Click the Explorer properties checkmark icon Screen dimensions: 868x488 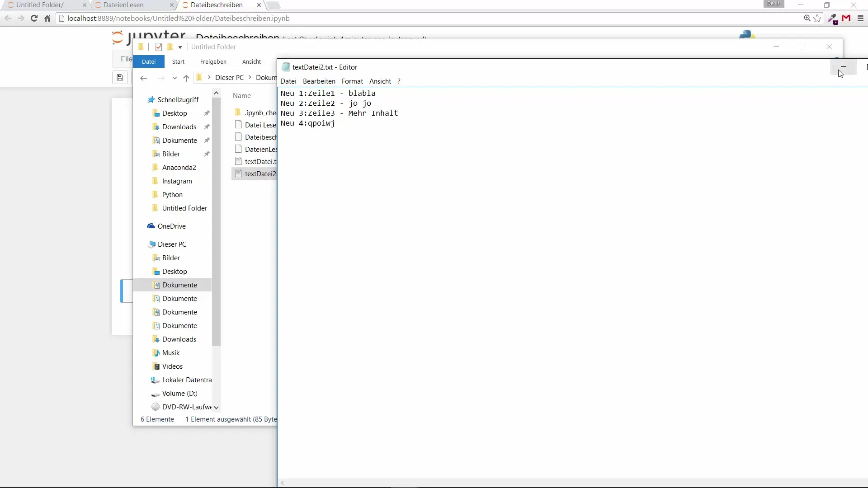(x=159, y=47)
